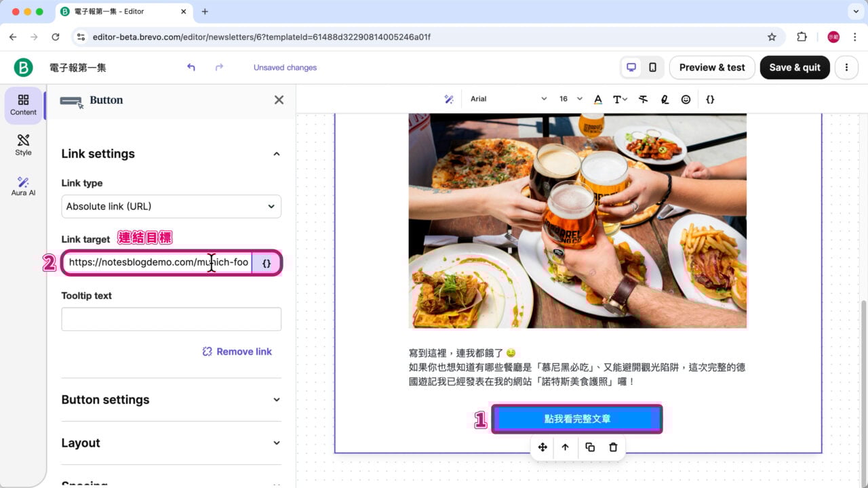Enable desktop preview mode
The image size is (868, 488).
click(632, 67)
